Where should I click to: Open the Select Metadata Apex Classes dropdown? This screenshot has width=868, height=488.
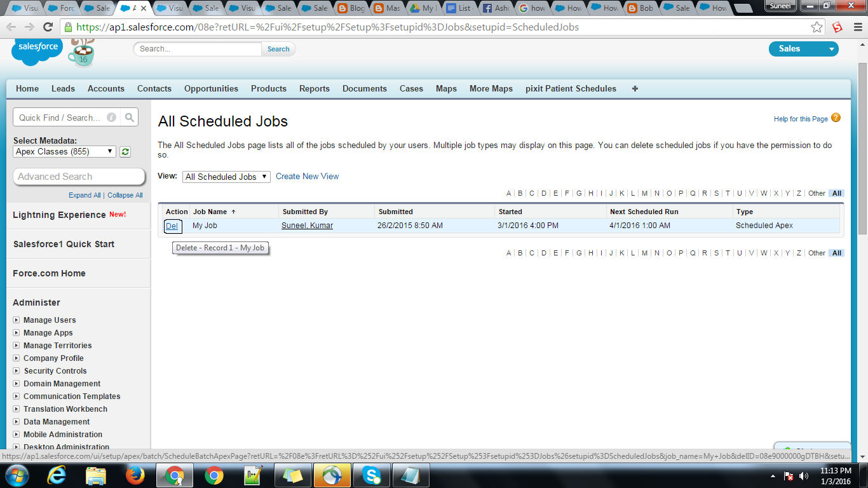click(64, 152)
